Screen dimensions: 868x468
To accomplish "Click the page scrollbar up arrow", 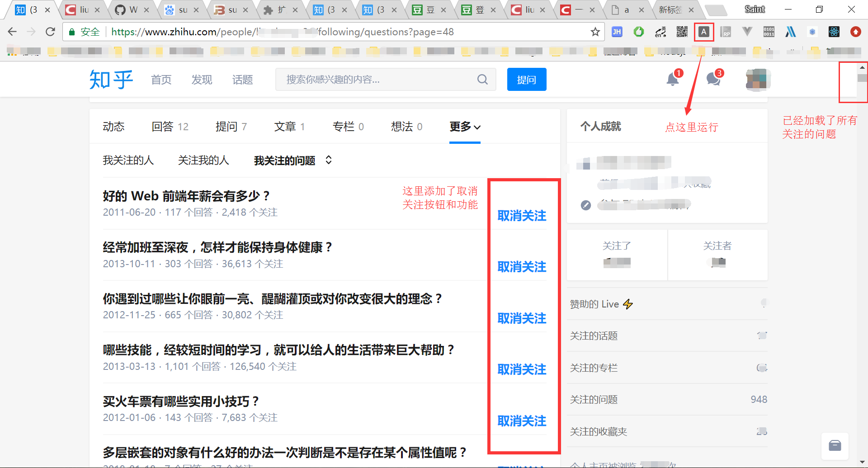I will tap(862, 67).
